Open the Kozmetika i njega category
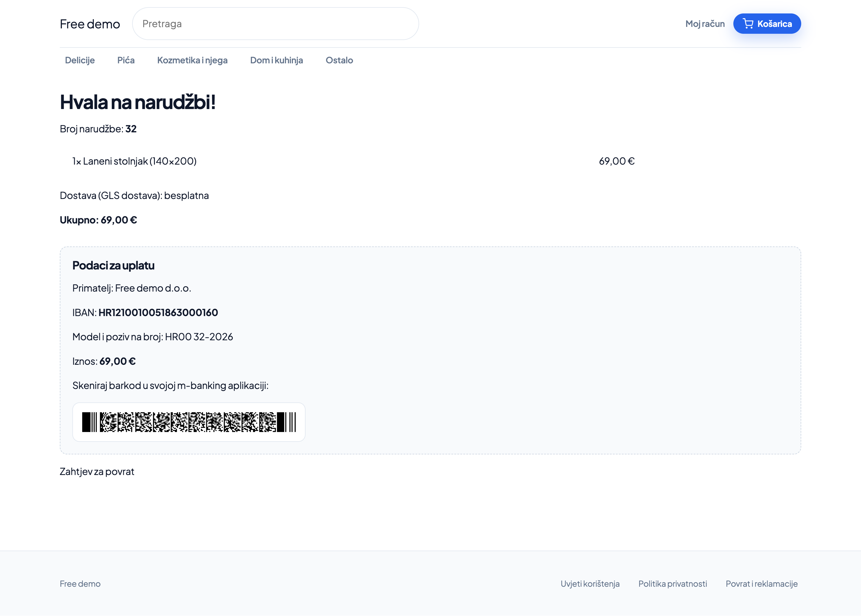The image size is (861, 616). [193, 60]
